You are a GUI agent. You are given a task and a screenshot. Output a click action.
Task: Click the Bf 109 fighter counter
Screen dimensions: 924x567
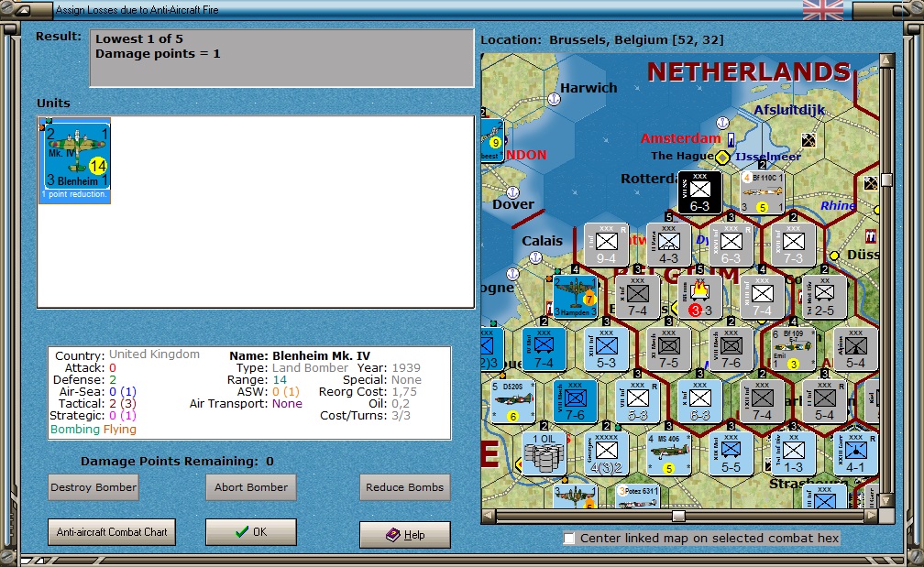pyautogui.click(x=793, y=349)
